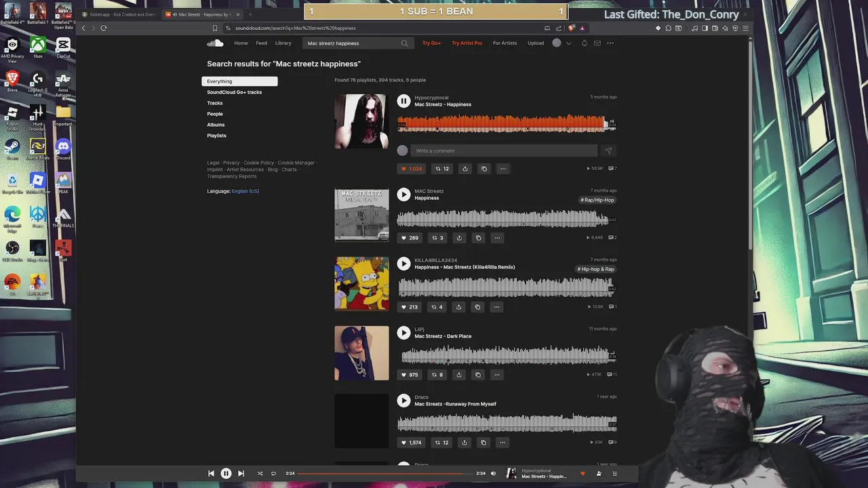Pause the Hypocryptocal Happiness track
Image resolution: width=868 pixels, height=488 pixels.
[x=403, y=101]
